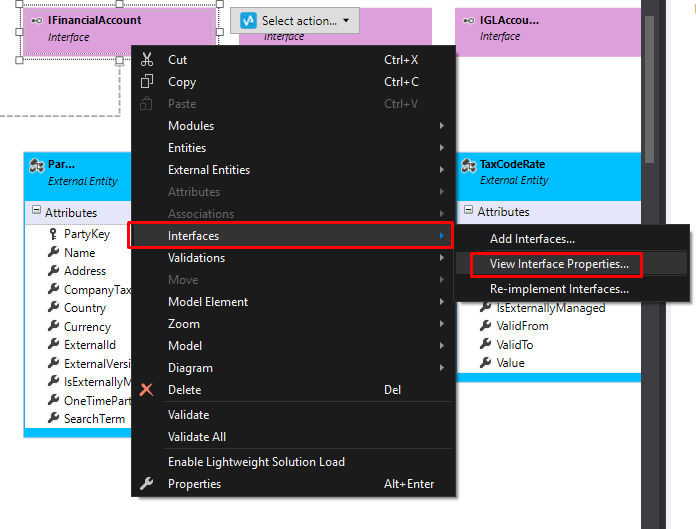Click the wrench icon beside Value
This screenshot has width=696, height=529.
click(486, 363)
